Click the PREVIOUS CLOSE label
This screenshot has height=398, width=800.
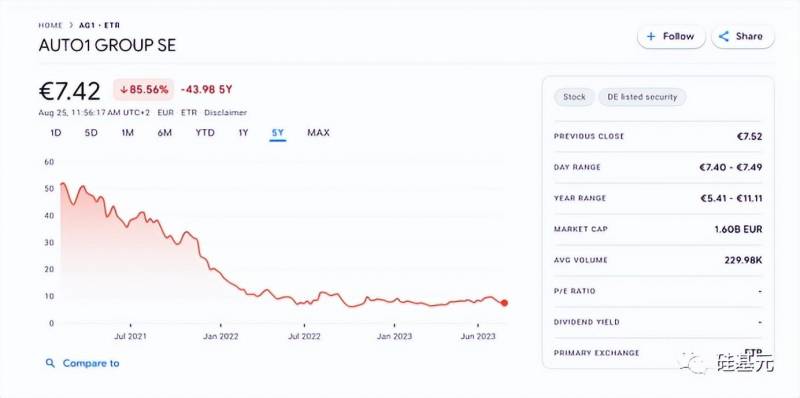click(x=589, y=137)
